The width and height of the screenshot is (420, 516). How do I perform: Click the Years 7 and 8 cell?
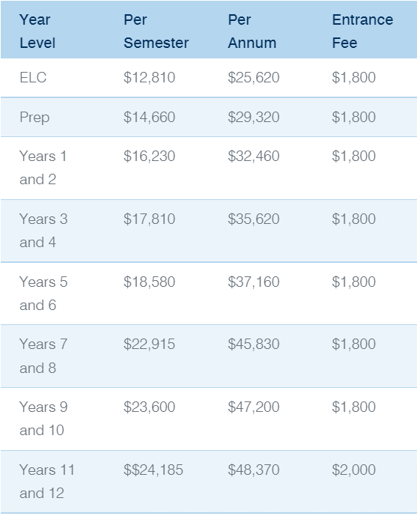(43, 356)
